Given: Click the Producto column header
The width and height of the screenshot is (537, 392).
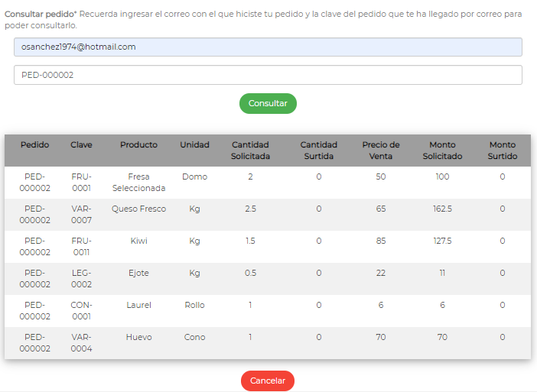Looking at the screenshot, I should [x=138, y=144].
